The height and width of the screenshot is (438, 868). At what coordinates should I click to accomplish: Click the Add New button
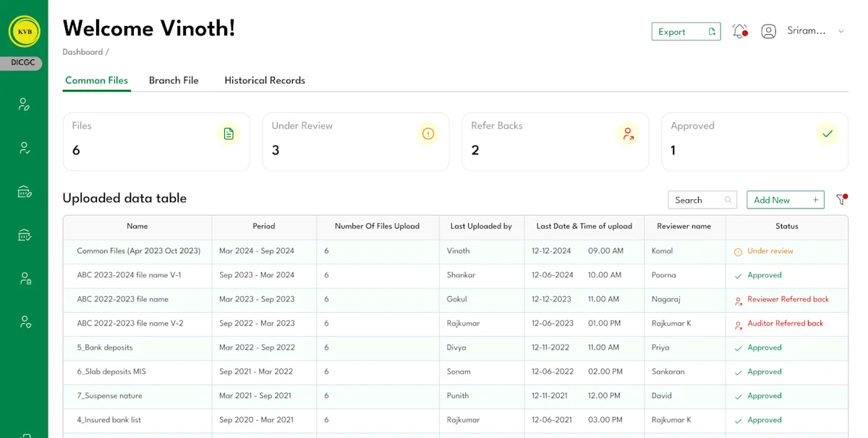[x=786, y=200]
